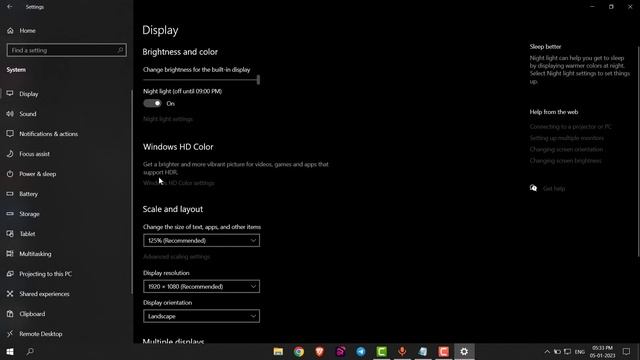
Task: Open Changing screen brightness help link
Action: pos(565,161)
